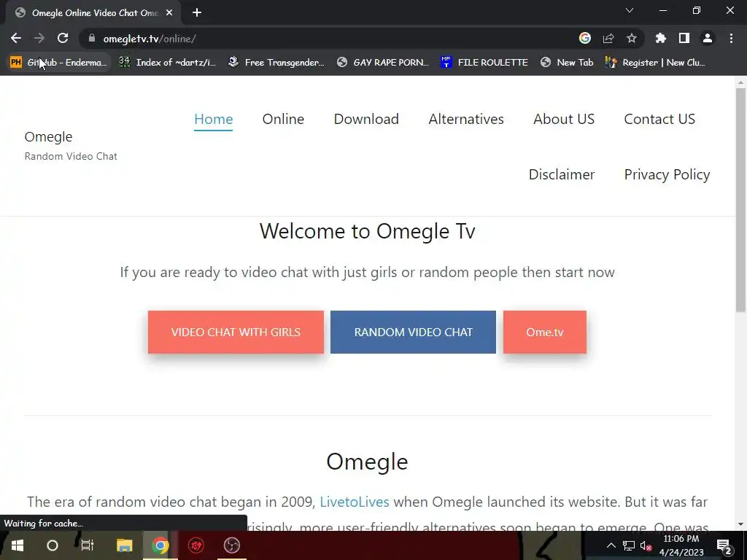Screen dimensions: 747x560
Task: Click the network tray icon
Action: coord(629,545)
